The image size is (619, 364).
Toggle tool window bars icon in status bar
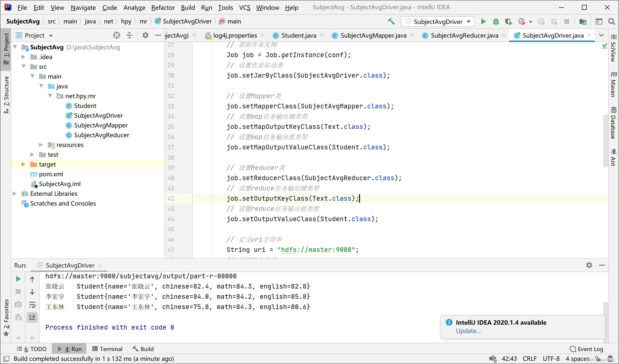(6, 359)
